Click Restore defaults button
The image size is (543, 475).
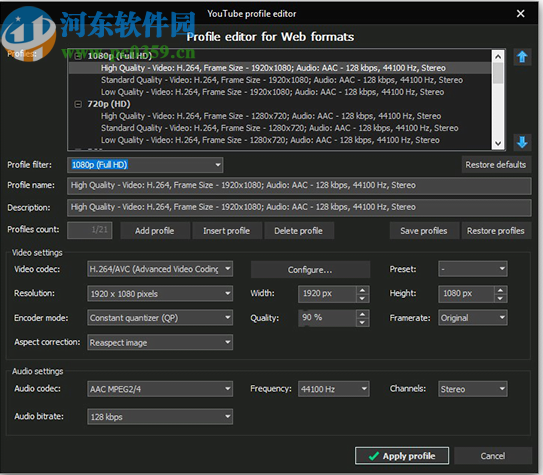point(496,165)
